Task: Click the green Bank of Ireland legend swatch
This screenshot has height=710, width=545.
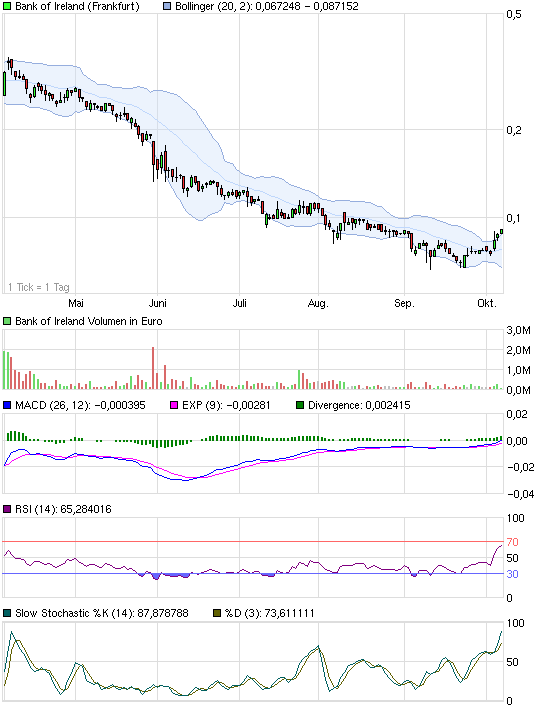Action: pos(7,6)
